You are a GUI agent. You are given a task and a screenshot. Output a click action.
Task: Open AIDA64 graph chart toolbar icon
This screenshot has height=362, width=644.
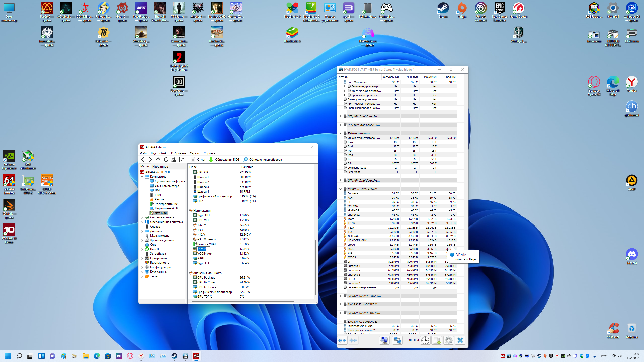coord(182,160)
